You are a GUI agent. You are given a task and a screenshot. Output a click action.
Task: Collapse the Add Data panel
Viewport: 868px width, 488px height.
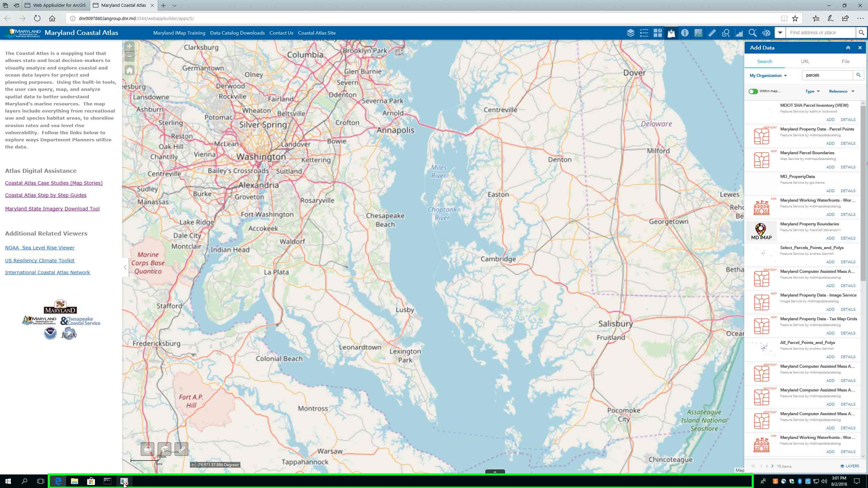[848, 47]
